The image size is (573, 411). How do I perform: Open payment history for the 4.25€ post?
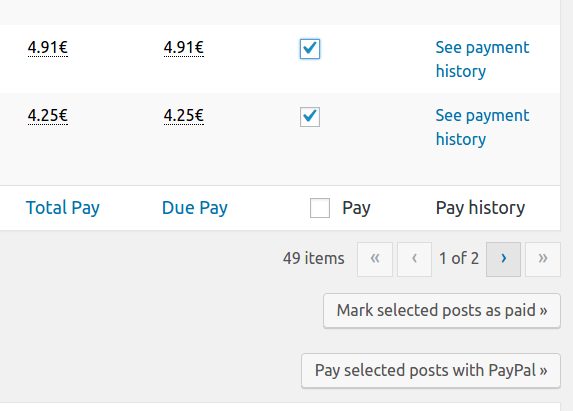pos(482,127)
